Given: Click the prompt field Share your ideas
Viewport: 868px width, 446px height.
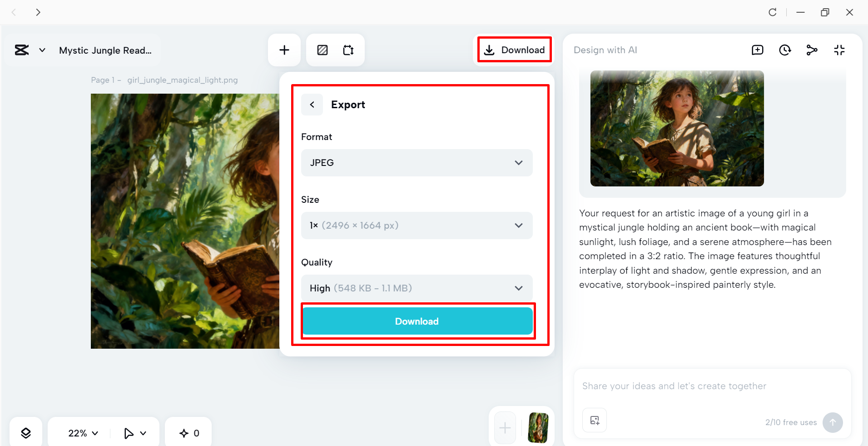Looking at the screenshot, I should [x=712, y=386].
